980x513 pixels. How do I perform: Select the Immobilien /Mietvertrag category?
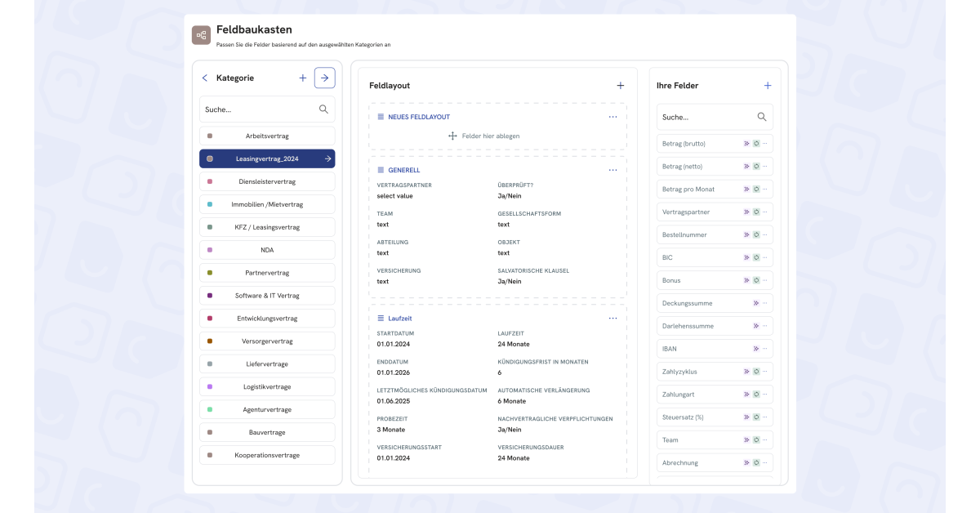(267, 204)
